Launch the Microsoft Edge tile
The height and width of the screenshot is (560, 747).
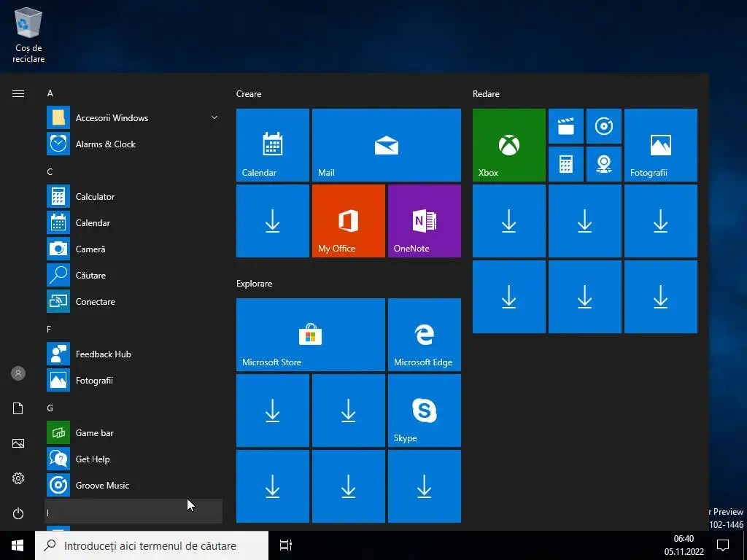(x=425, y=334)
